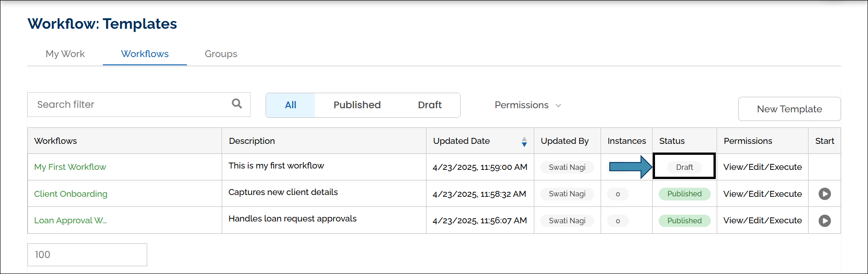Screen dimensions: 868x274
Task: Open My First Workflow link
Action: 70,167
